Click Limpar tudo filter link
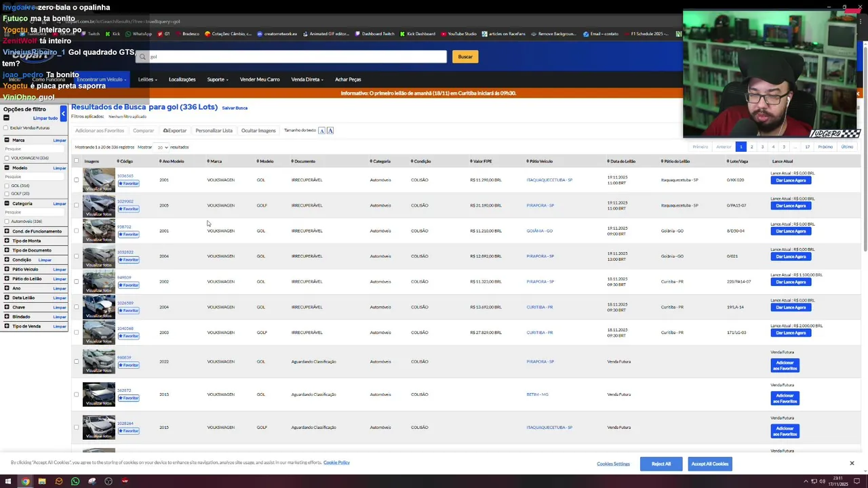Image resolution: width=868 pixels, height=488 pixels. pyautogui.click(x=45, y=118)
